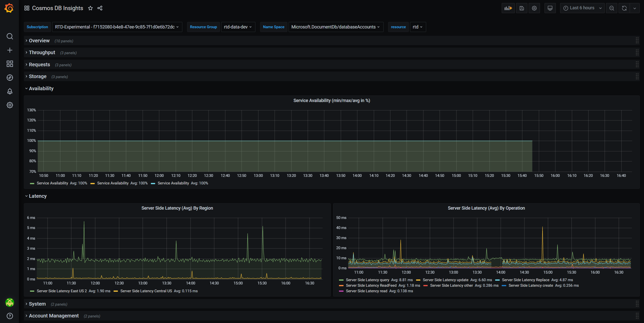
Task: Toggle Central US latency series in the legend
Action: pos(146,291)
